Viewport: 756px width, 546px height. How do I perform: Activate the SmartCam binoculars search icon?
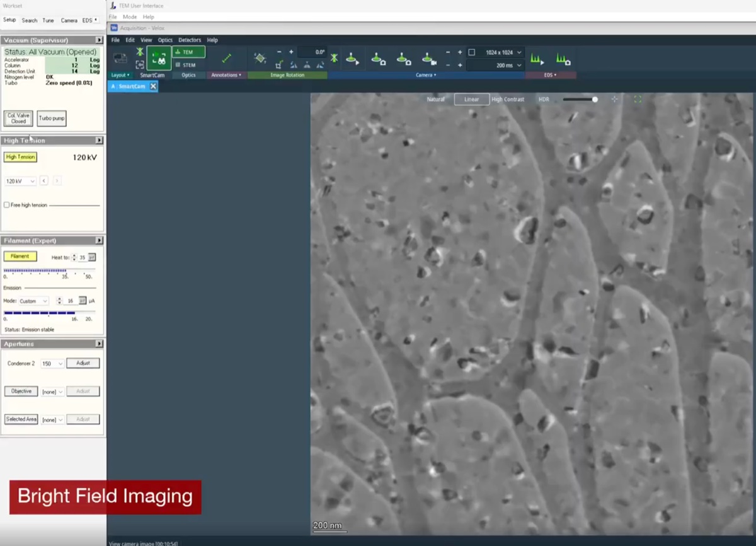(x=159, y=59)
